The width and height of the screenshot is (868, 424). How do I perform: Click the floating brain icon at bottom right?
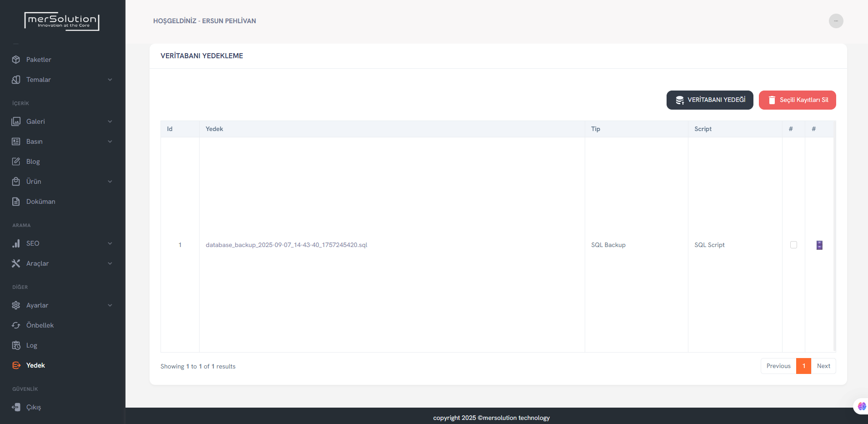click(x=862, y=406)
